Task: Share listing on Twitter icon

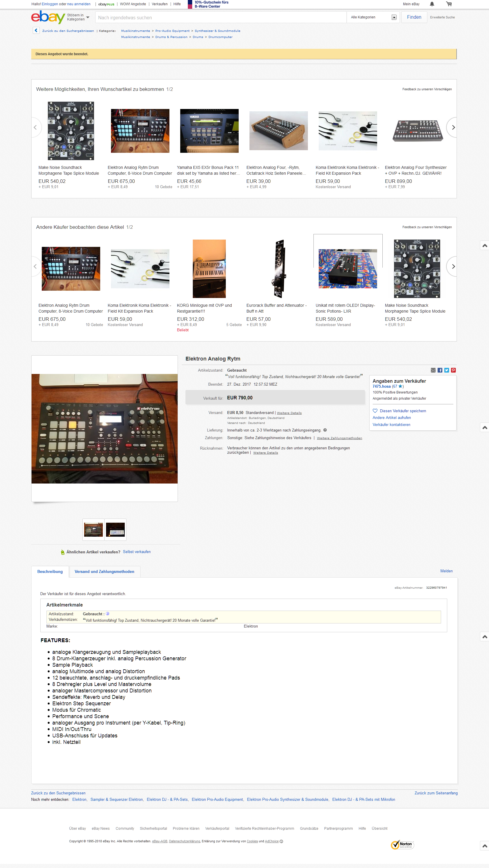Action: click(447, 370)
